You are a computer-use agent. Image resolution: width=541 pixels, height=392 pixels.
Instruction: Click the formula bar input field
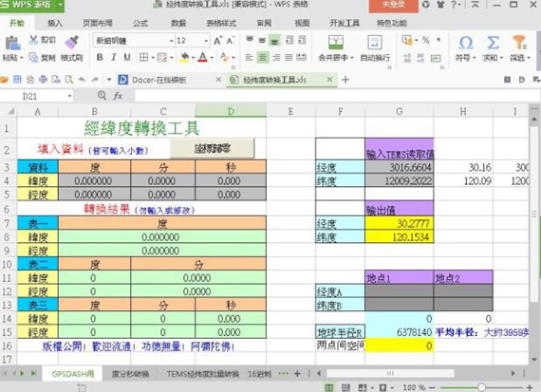click(x=336, y=96)
